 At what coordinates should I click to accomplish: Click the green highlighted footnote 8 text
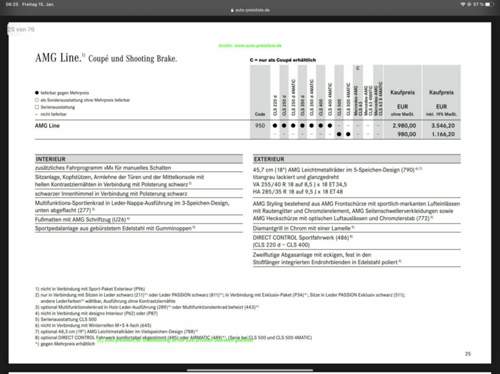click(x=175, y=338)
